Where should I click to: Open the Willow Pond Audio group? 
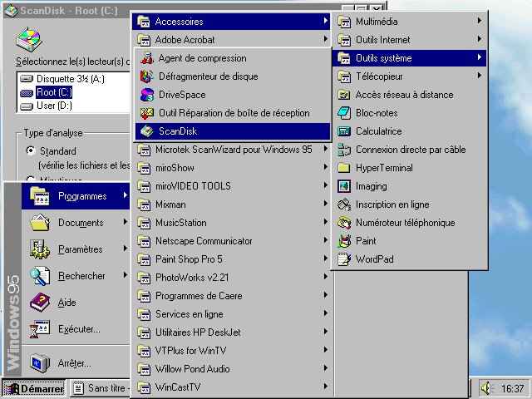231,369
